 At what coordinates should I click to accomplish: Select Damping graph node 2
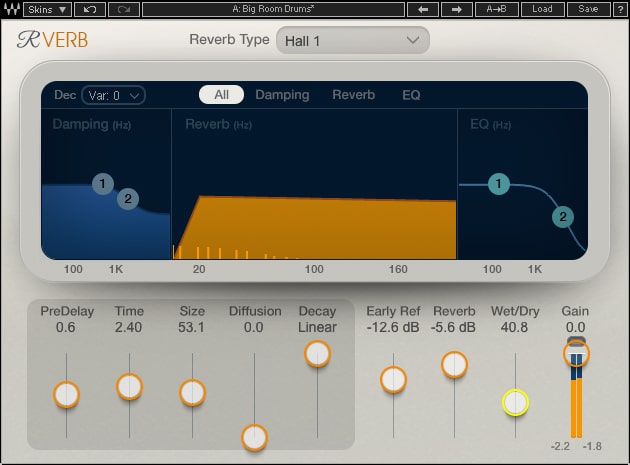[x=127, y=199]
